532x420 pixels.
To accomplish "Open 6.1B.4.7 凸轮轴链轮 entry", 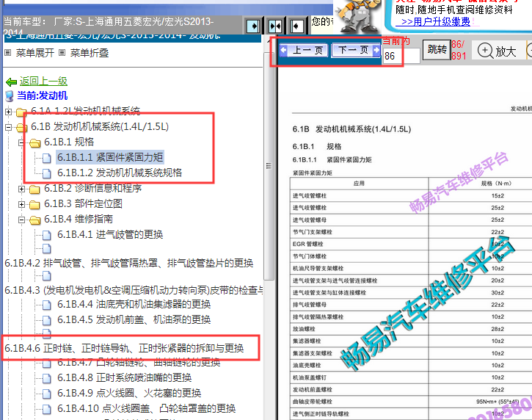I will point(139,363).
